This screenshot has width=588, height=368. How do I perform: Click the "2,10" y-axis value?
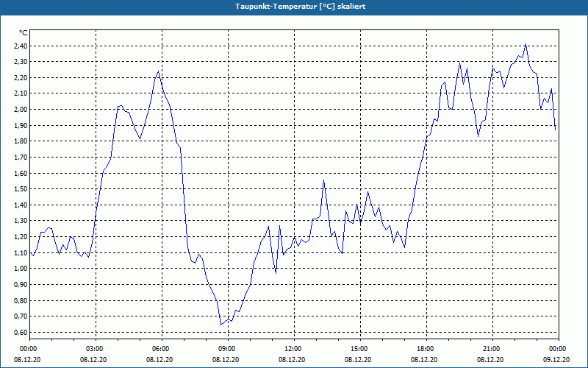[21, 93]
